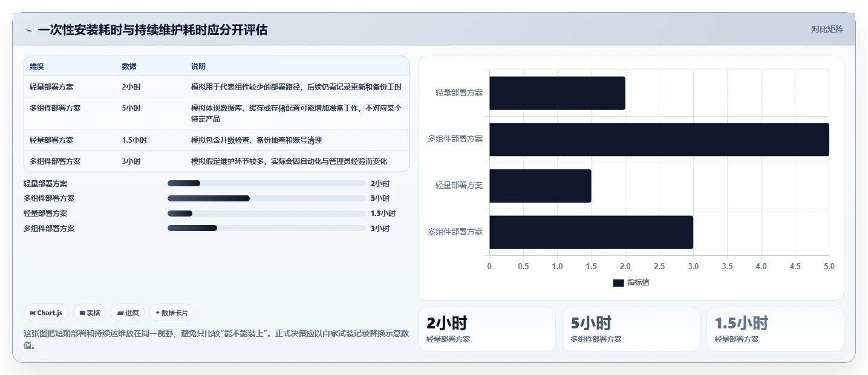The width and height of the screenshot is (868, 375).
Task: Click description starting 模拟用于代表组件较少
Action: coord(296,87)
